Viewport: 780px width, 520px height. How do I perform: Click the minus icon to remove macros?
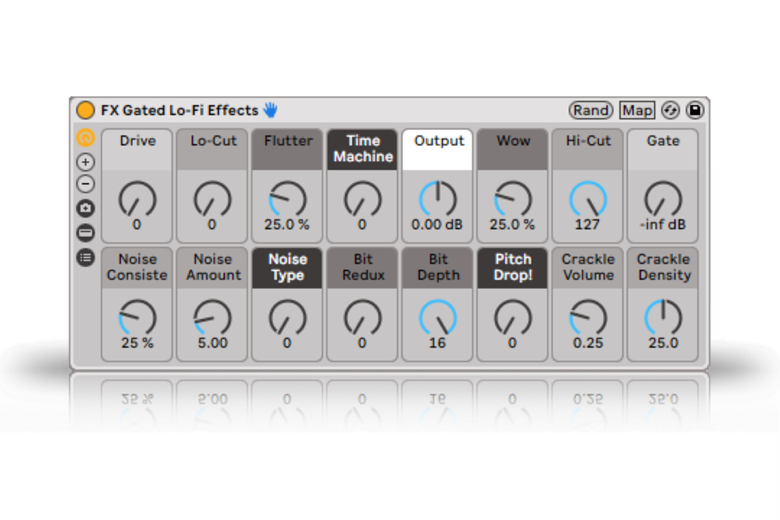pos(86,184)
